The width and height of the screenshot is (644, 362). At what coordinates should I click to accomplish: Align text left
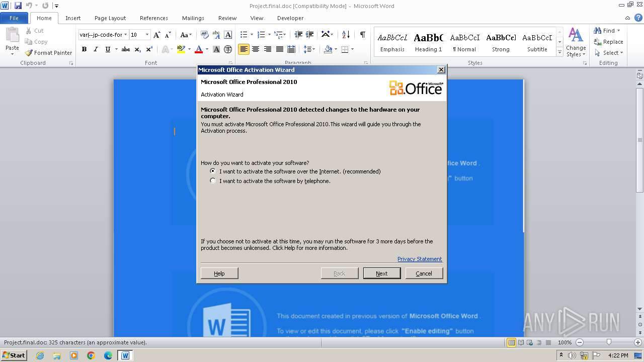pyautogui.click(x=244, y=49)
